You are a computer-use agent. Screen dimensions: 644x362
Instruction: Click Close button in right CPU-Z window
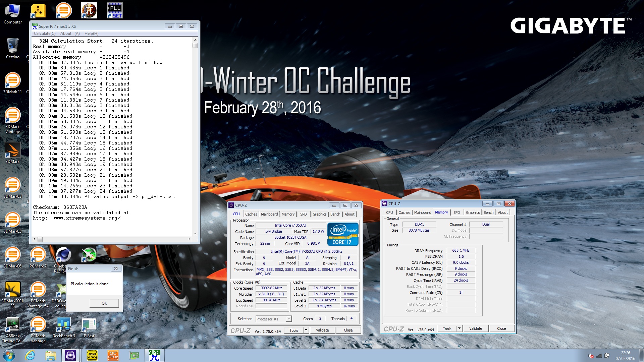click(x=501, y=328)
